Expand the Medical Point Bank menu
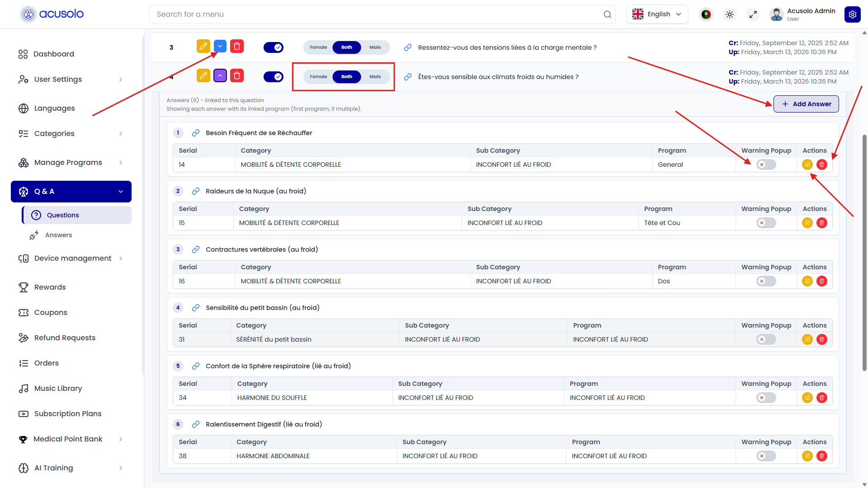Viewport: 868px width, 488px height. click(x=71, y=439)
